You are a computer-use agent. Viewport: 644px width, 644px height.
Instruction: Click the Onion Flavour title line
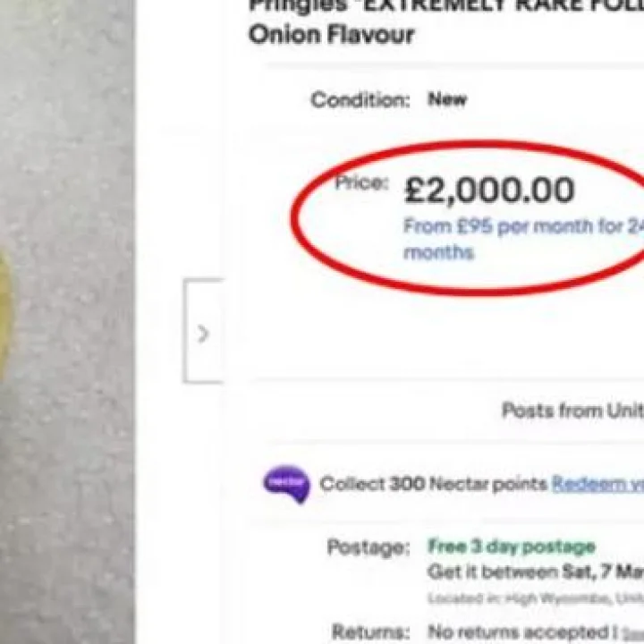331,35
